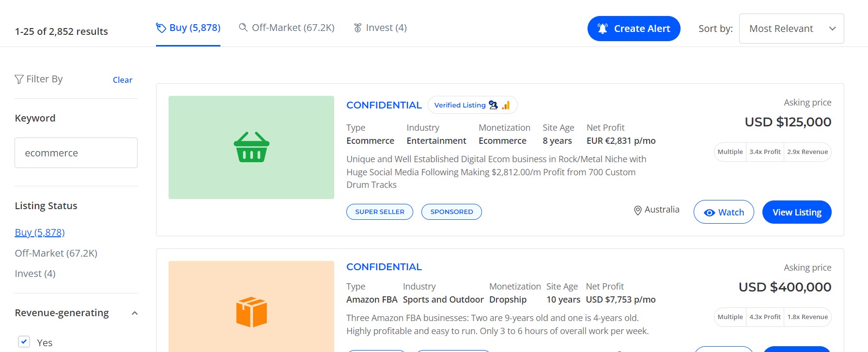Click the Australia location text
This screenshot has width=868, height=352.
[x=662, y=209]
